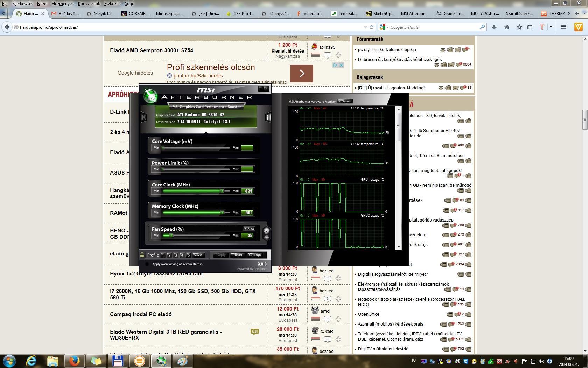This screenshot has height=368, width=588.
Task: Select Afterburner profile 2
Action: click(x=169, y=255)
